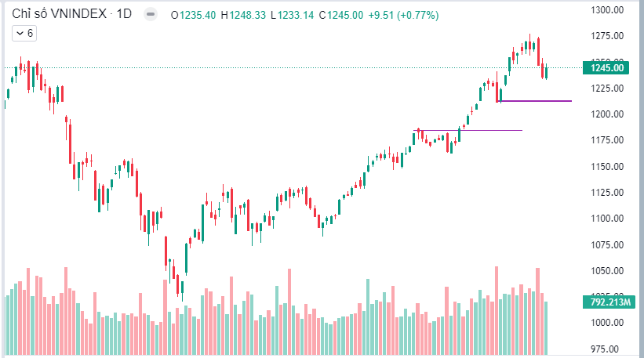Click the vertical scrollbar on the right edge

pos(639,179)
